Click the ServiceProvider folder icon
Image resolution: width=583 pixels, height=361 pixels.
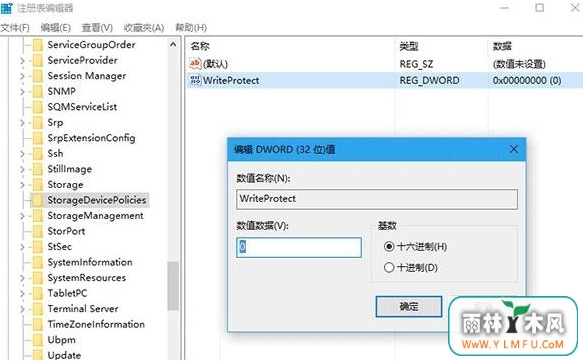38,60
